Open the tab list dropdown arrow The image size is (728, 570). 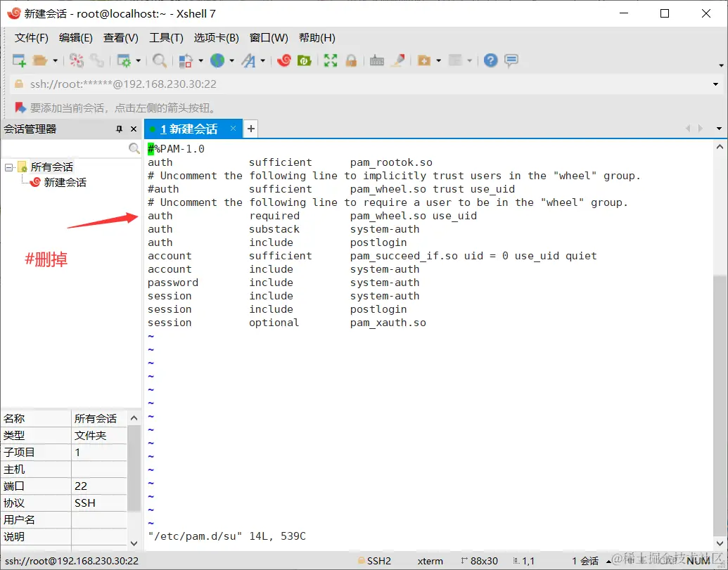(719, 129)
